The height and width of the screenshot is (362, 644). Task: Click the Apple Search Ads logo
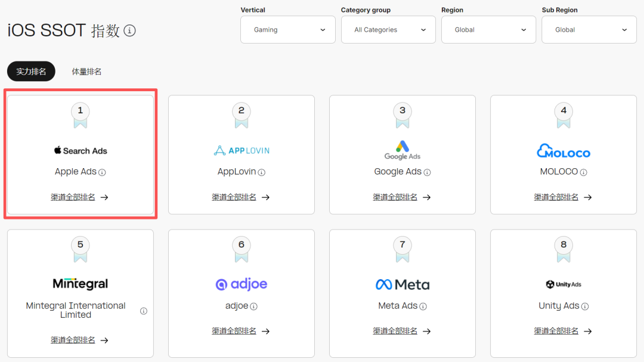(80, 150)
